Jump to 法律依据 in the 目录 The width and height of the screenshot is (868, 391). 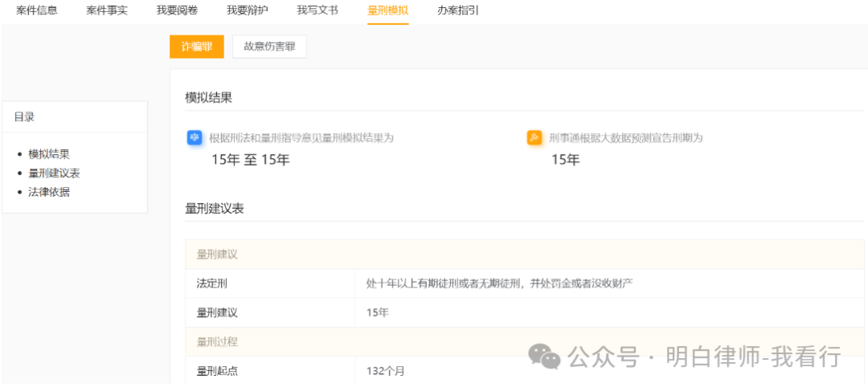click(x=49, y=193)
